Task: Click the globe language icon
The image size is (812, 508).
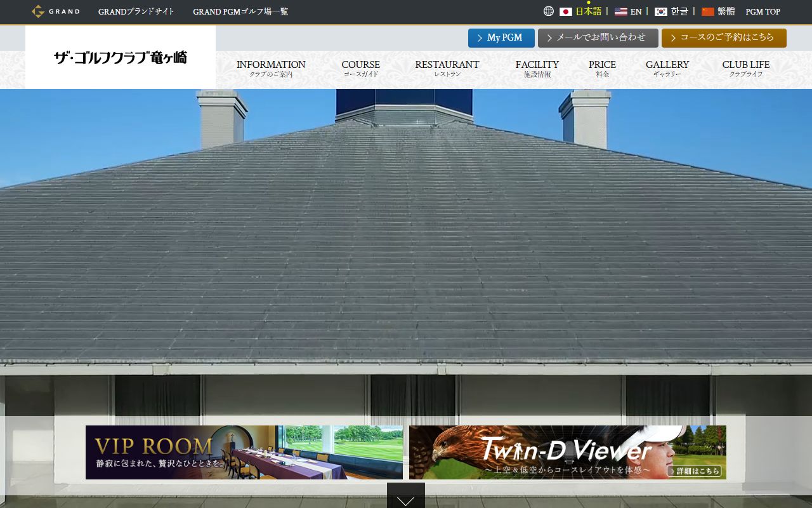Action: (x=549, y=11)
